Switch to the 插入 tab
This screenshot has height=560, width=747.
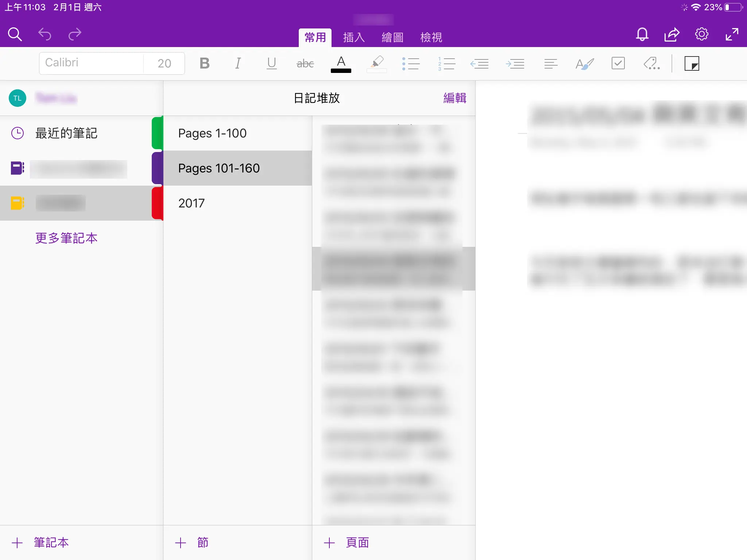pyautogui.click(x=354, y=37)
